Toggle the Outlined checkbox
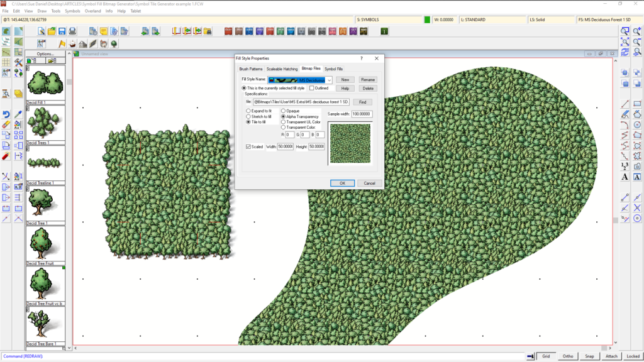The image size is (644, 362). (312, 88)
